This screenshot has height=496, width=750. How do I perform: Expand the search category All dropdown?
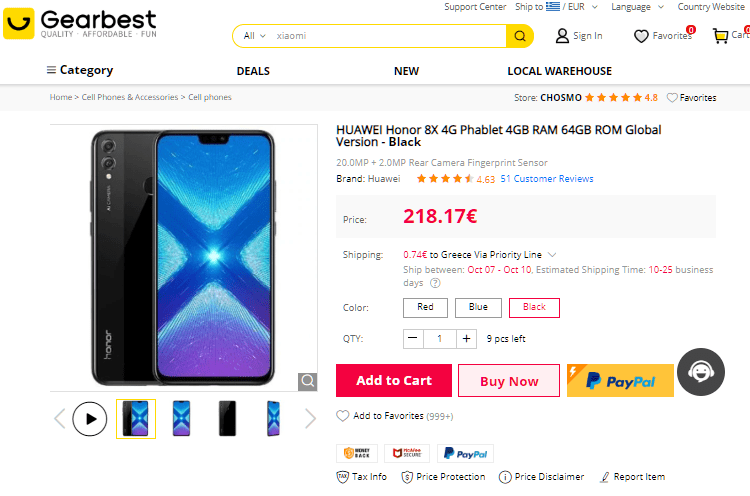[x=255, y=36]
